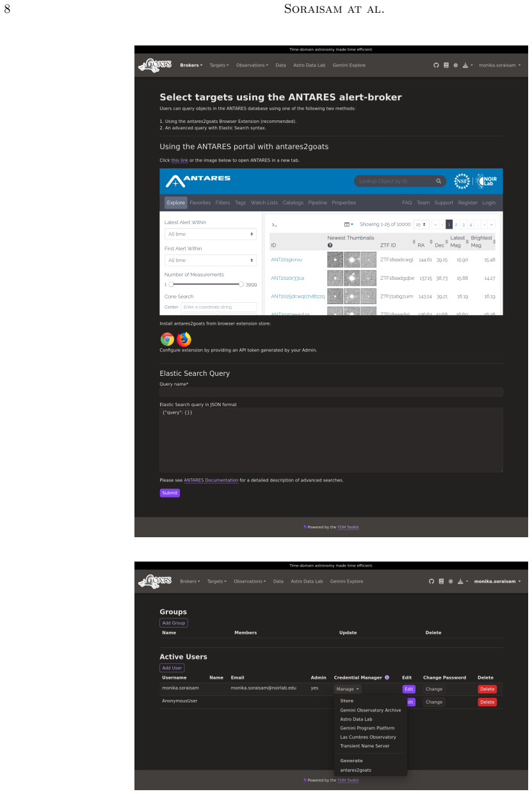This screenshot has height=794, width=532.
Task: Click the magnifier icon in the Lookup Object box
Action: click(439, 181)
